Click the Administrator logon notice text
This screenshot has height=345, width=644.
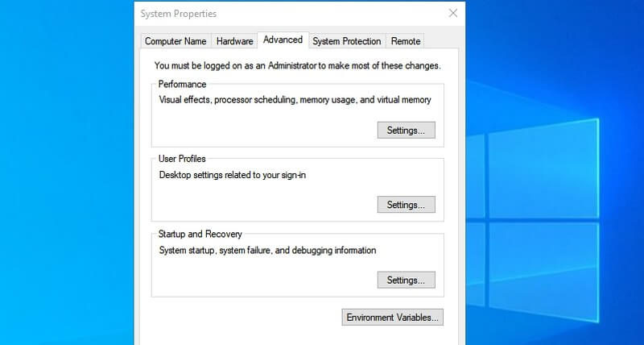tap(297, 66)
